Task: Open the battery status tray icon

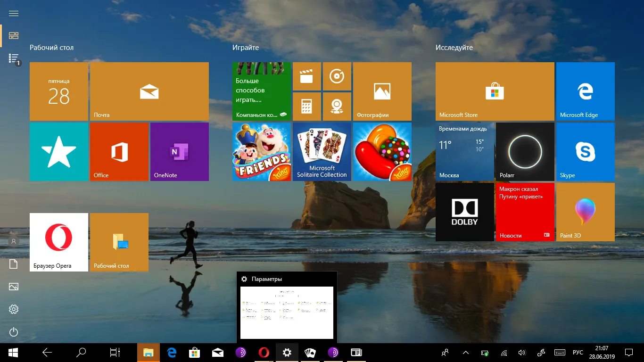Action: (x=485, y=353)
